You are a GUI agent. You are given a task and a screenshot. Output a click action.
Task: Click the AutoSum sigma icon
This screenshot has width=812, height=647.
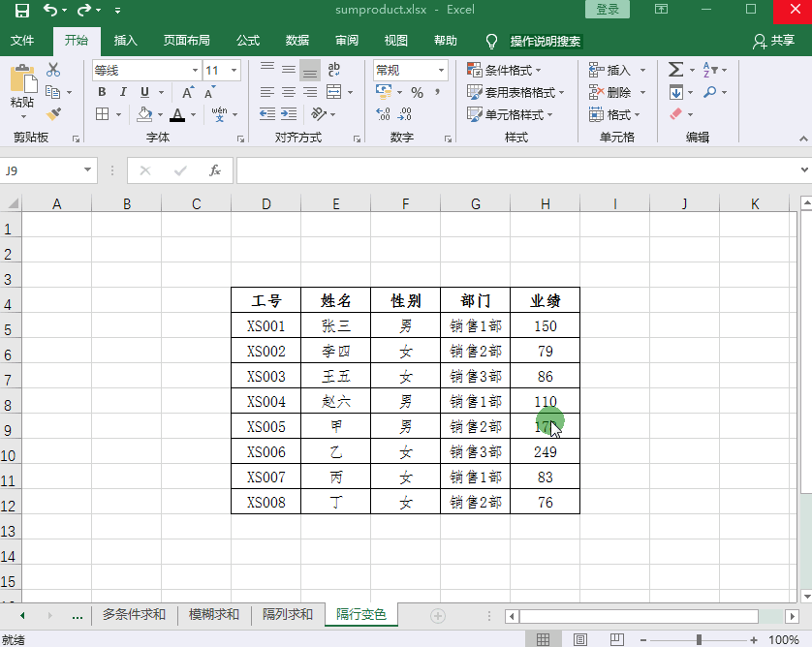pyautogui.click(x=675, y=70)
